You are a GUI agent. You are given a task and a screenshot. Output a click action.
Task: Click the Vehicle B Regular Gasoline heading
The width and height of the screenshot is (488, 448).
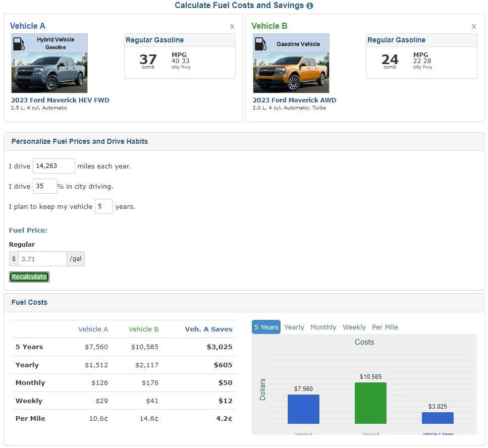pos(396,40)
